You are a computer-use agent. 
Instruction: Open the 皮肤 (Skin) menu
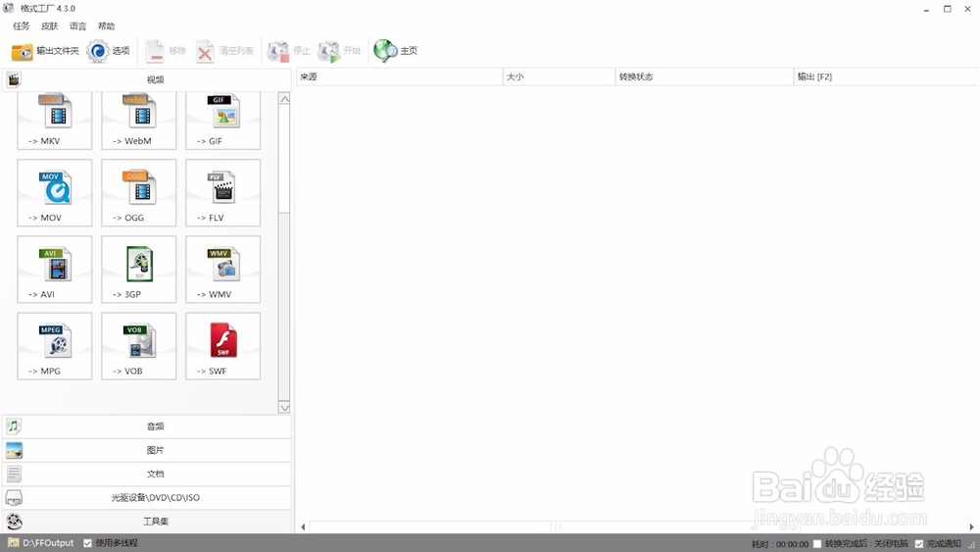[x=49, y=26]
